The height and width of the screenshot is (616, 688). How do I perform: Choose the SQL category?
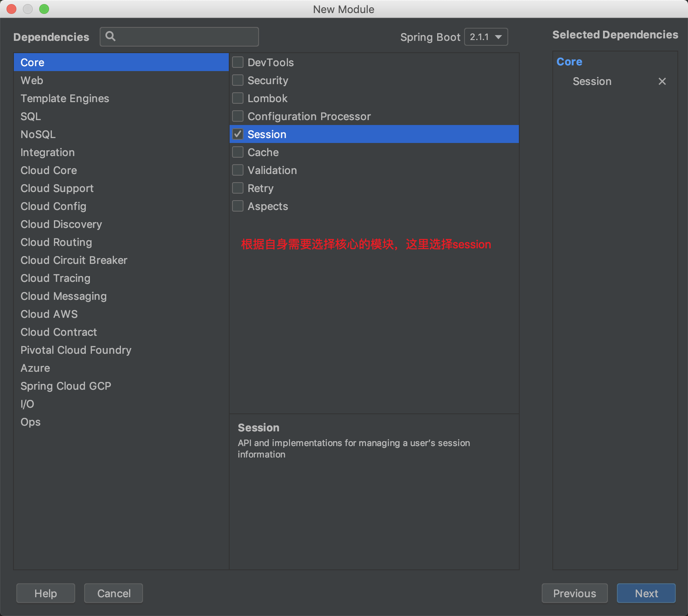click(121, 116)
